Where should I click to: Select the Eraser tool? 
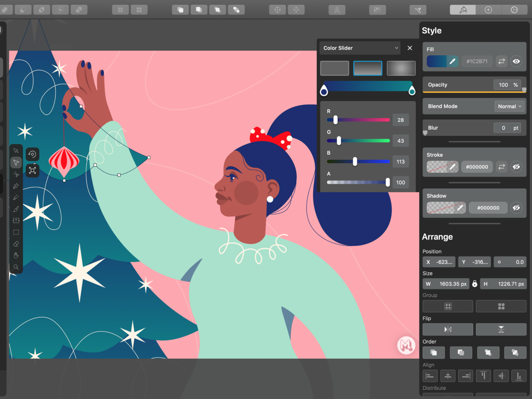pyautogui.click(x=16, y=244)
